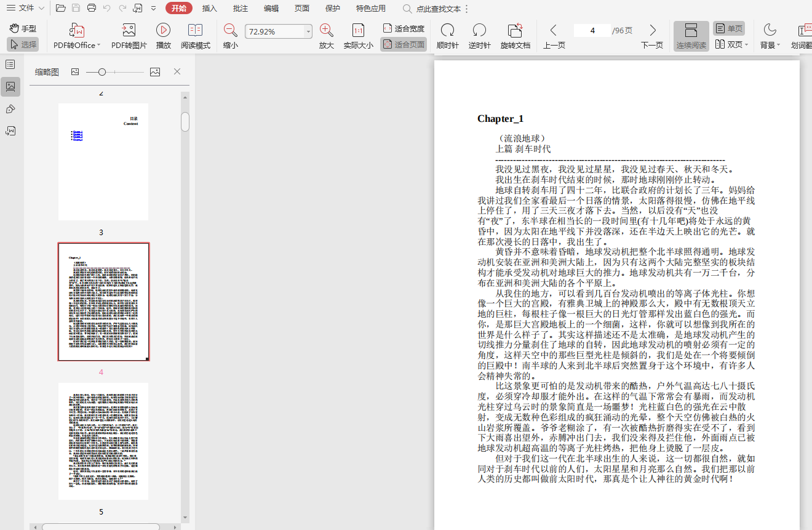Choose 适合宽度 fit width
Viewport: 812px width, 530px height.
pos(404,28)
